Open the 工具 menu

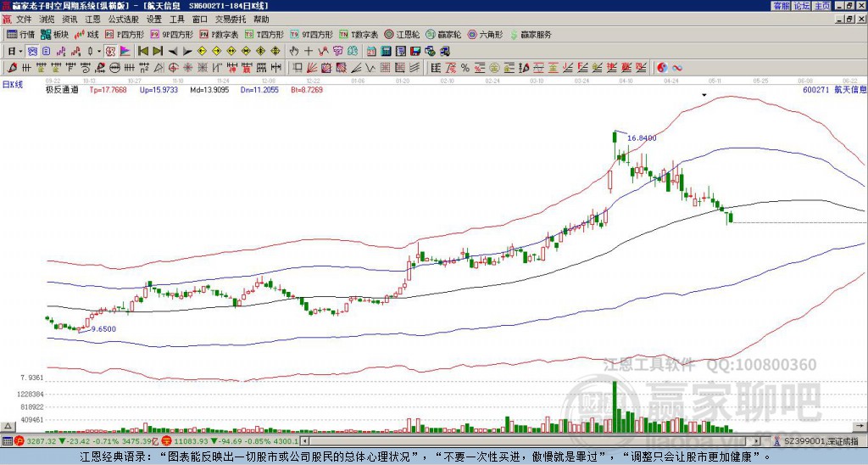[176, 20]
